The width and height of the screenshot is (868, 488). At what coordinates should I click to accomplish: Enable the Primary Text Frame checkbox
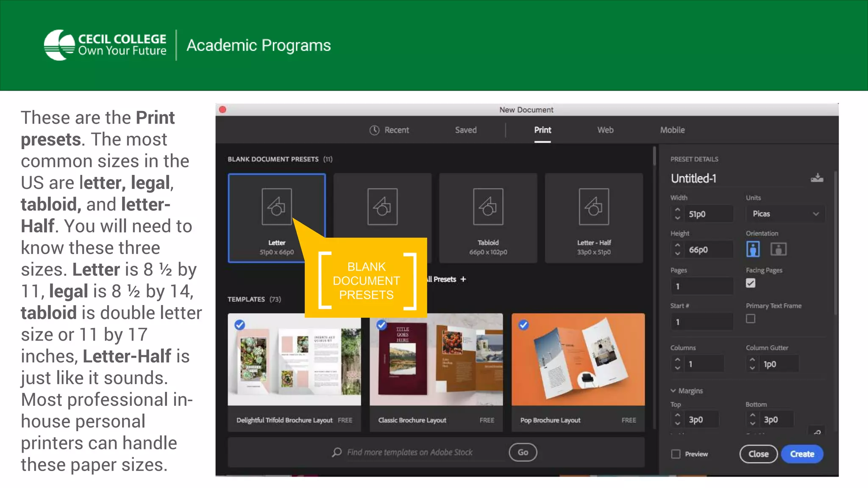coord(750,319)
